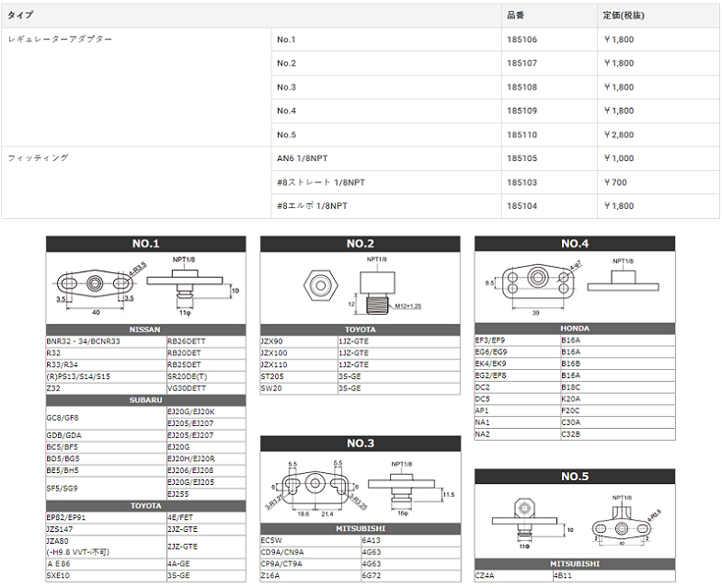Click the Z32 model cell

click(x=107, y=388)
